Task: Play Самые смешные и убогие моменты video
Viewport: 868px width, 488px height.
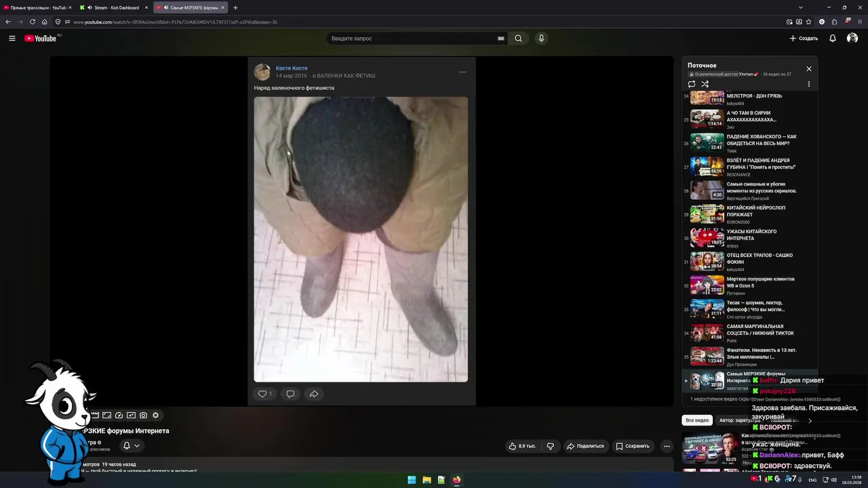Action: tap(749, 190)
